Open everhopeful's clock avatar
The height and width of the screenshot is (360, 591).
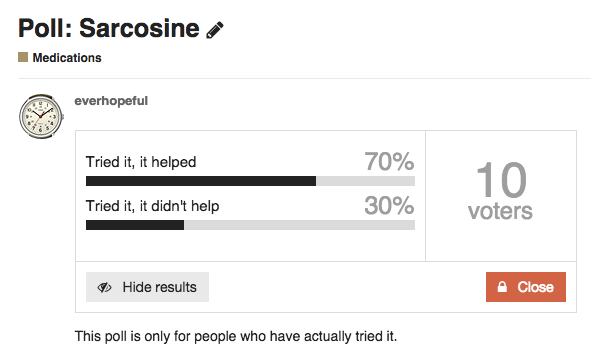[41, 116]
